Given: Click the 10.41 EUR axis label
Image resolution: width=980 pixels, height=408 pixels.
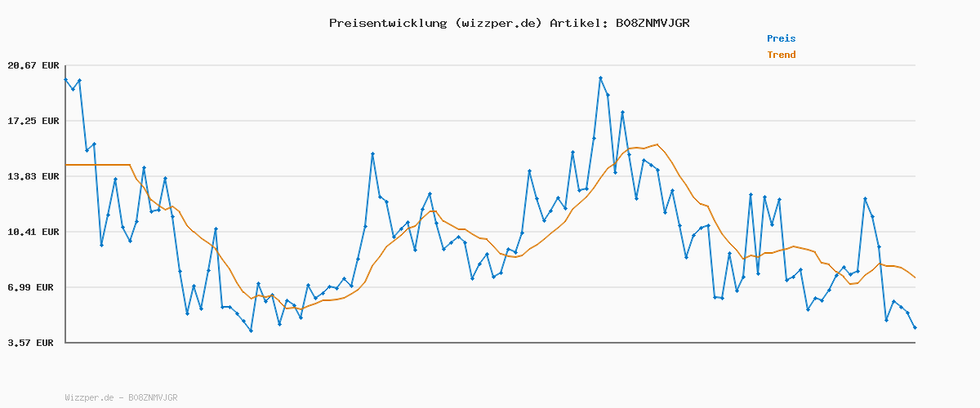Looking at the screenshot, I should 33,232.
